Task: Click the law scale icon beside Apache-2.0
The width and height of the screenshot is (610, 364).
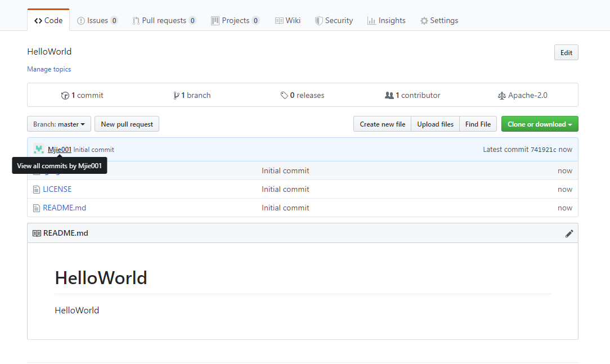Action: click(502, 96)
